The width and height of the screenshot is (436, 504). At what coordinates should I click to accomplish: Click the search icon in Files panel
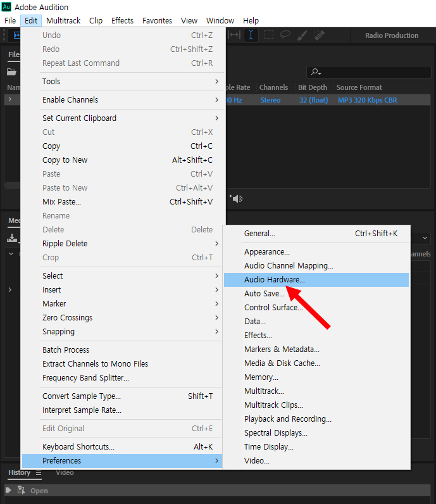click(316, 72)
